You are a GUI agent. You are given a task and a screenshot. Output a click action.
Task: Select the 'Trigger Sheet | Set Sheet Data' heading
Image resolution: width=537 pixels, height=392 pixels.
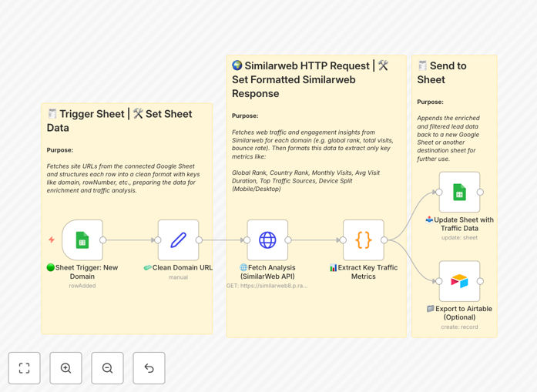point(119,120)
